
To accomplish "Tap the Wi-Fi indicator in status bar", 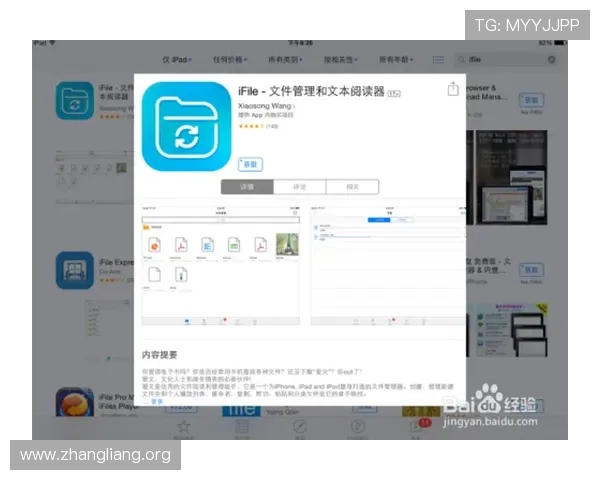I will [x=52, y=43].
